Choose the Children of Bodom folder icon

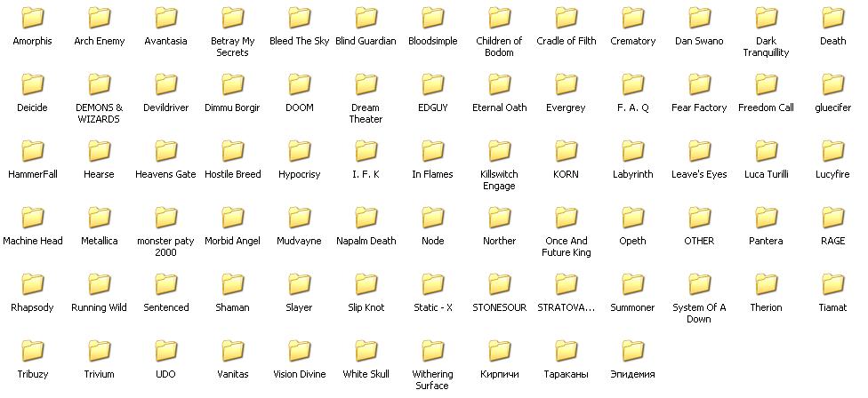(500, 18)
